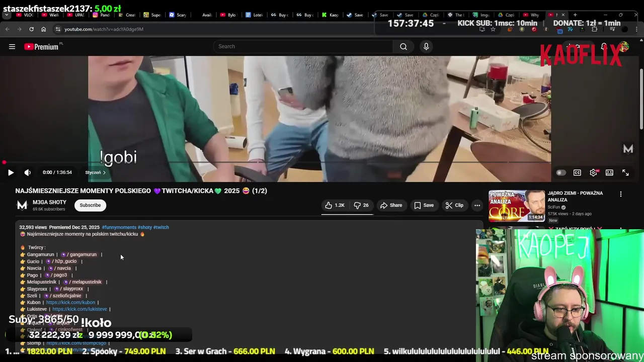Switch to the Lotek tab
644x362 pixels.
click(255, 15)
